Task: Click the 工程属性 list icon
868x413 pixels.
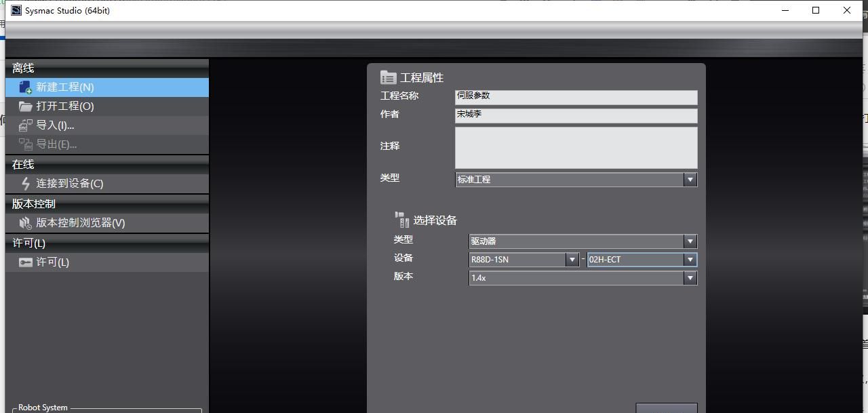Action: [388, 77]
